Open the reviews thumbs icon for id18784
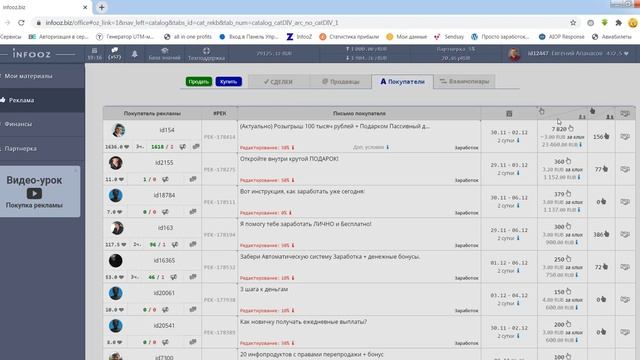Viewport: 640px width, 360px height. point(165,212)
